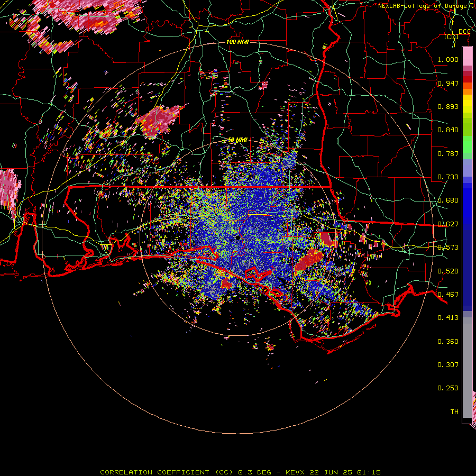Click the 50 NMI range ring label
This screenshot has width=476, height=476.
tap(237, 140)
